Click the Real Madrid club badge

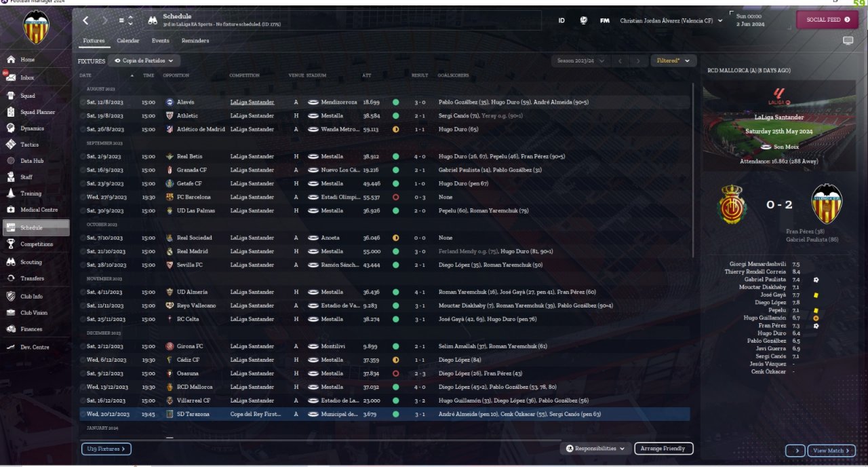coord(170,251)
